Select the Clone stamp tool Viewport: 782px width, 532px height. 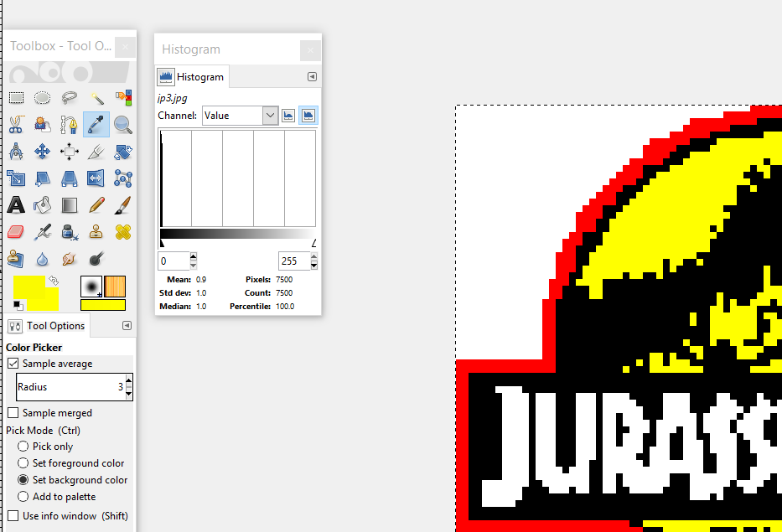pos(96,232)
